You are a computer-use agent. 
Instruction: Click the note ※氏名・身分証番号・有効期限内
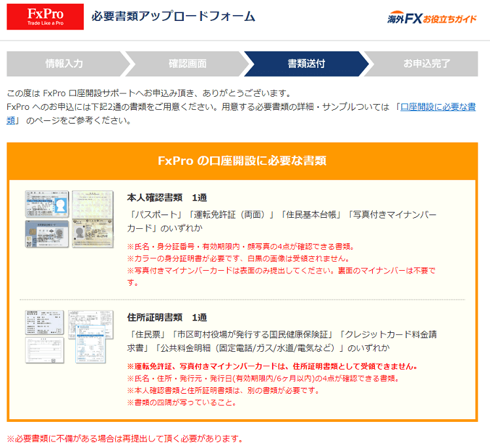[241, 247]
